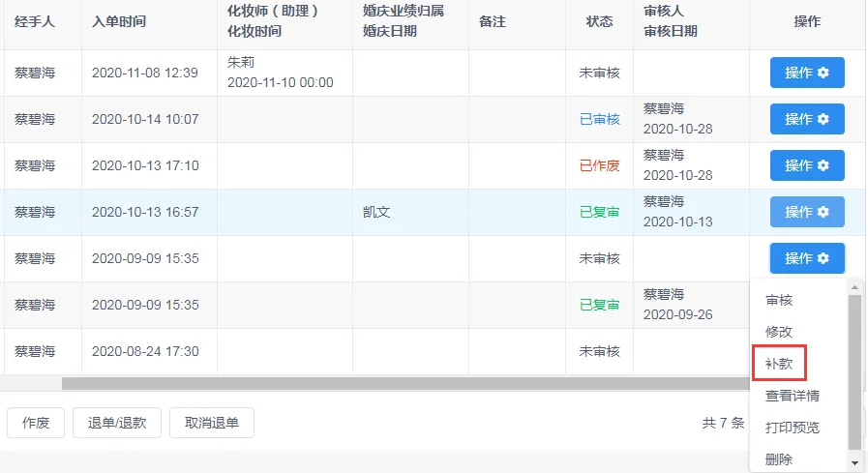Image resolution: width=868 pixels, height=473 pixels.
Task: Choose 打印预览 in the menu
Action: (793, 428)
